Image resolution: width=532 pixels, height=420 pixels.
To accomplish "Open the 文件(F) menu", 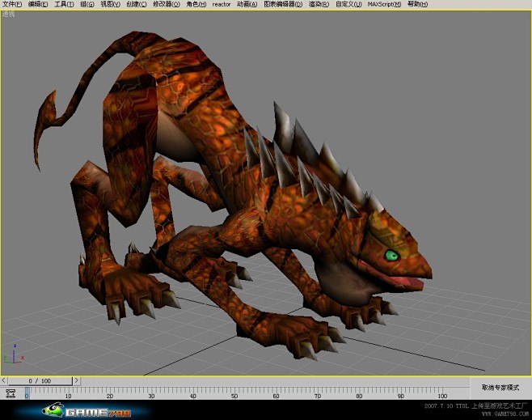I will coord(12,4).
